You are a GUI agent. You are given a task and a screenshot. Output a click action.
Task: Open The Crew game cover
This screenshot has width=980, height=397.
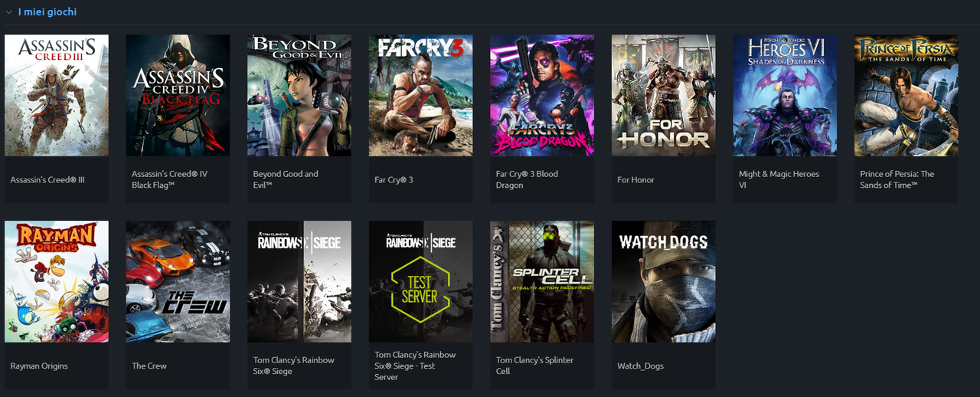point(178,282)
